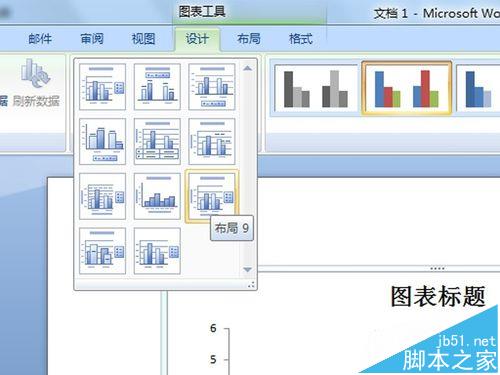Select chart layout 11 thumbnail
The width and height of the screenshot is (500, 375).
157,251
